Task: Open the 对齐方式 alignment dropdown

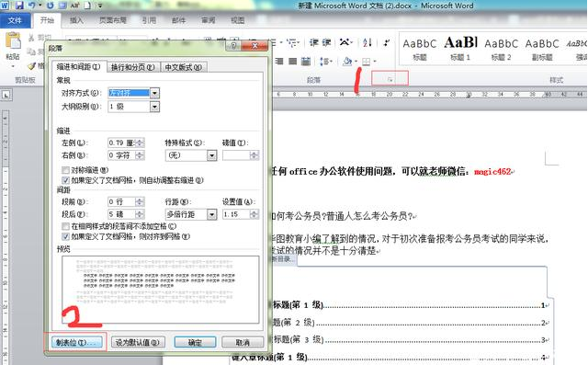Action: point(154,93)
